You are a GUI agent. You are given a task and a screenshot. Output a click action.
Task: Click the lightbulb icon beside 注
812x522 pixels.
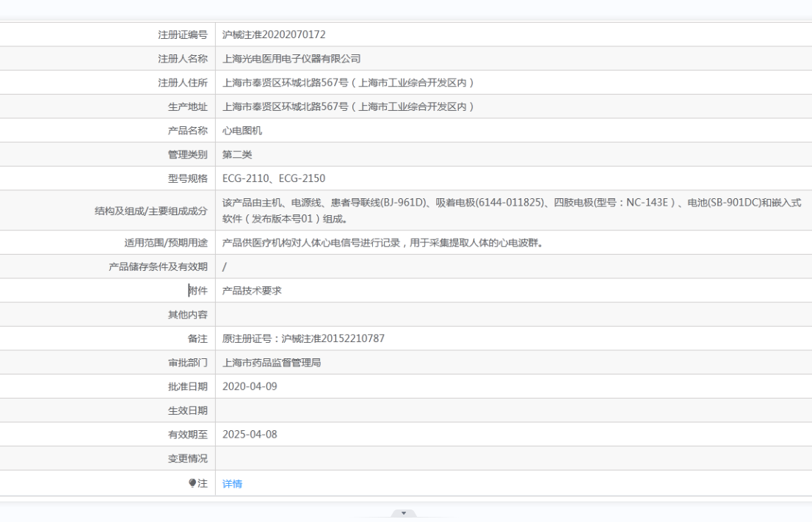pyautogui.click(x=192, y=483)
